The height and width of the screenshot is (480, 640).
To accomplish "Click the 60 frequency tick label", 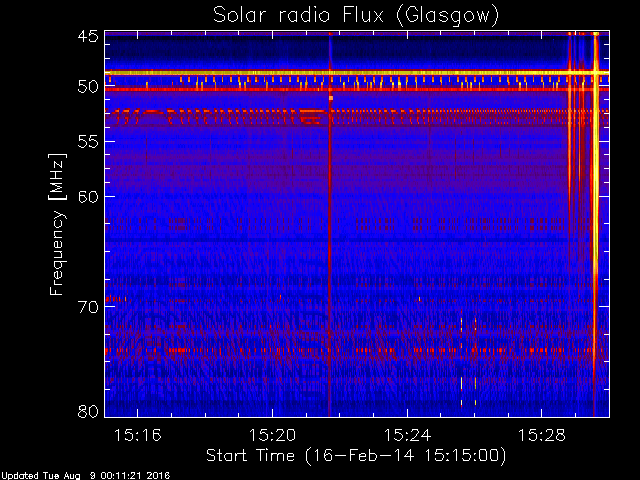I will (x=88, y=197).
